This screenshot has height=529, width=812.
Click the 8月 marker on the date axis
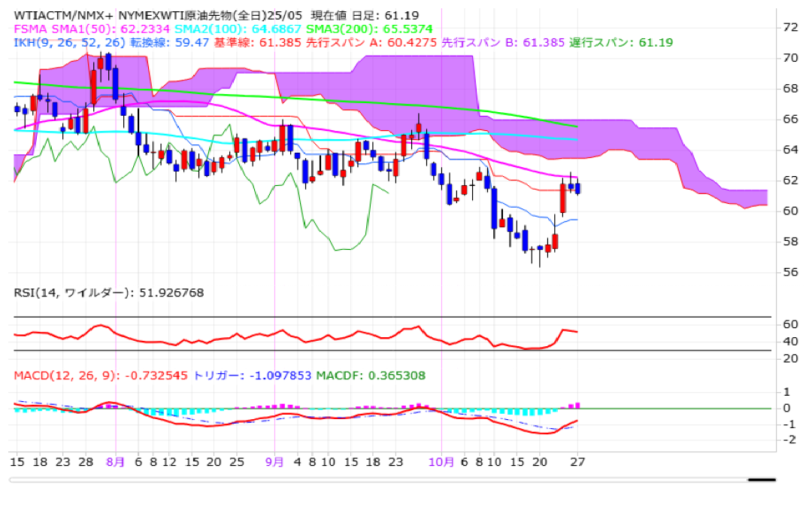pyautogui.click(x=115, y=462)
